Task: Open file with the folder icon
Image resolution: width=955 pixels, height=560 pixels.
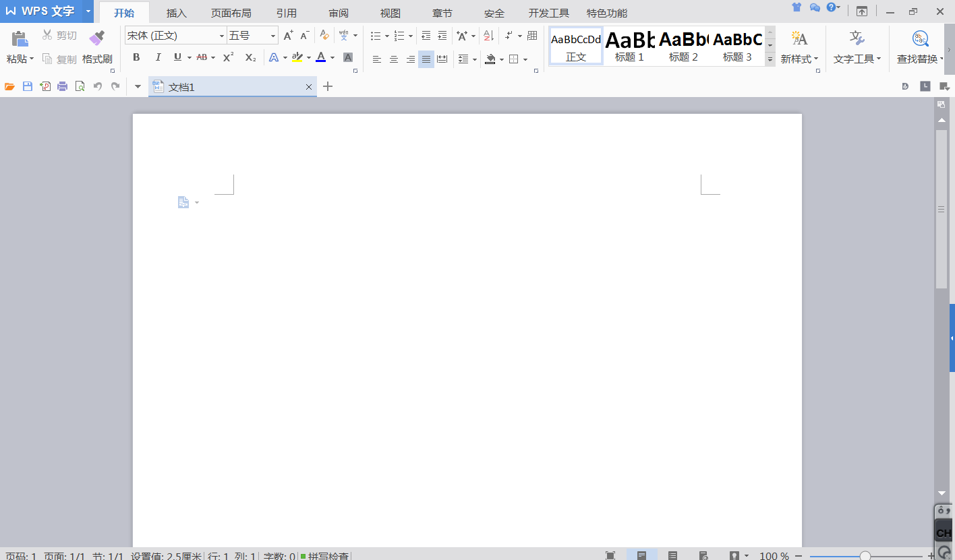Action: pyautogui.click(x=9, y=86)
